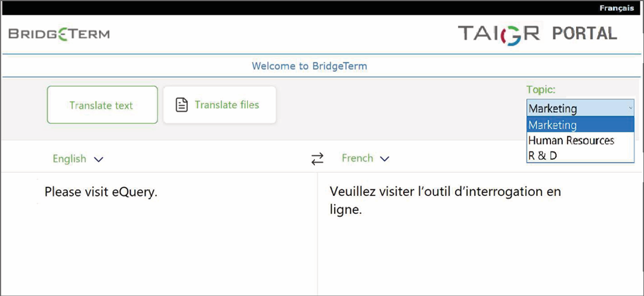Screen dimensions: 644x296
Task: Open the French target language selector
Action: [x=357, y=158]
